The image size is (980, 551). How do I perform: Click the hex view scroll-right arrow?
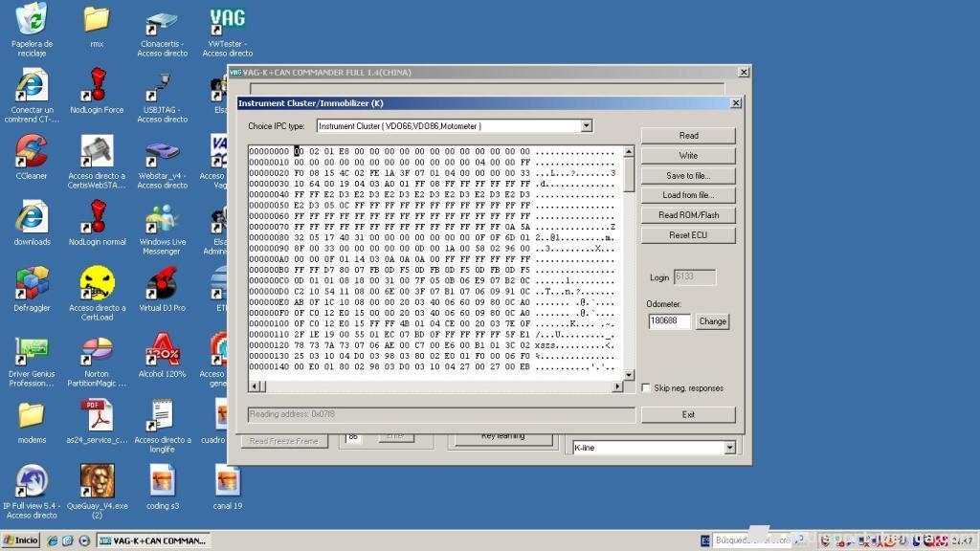coord(617,386)
